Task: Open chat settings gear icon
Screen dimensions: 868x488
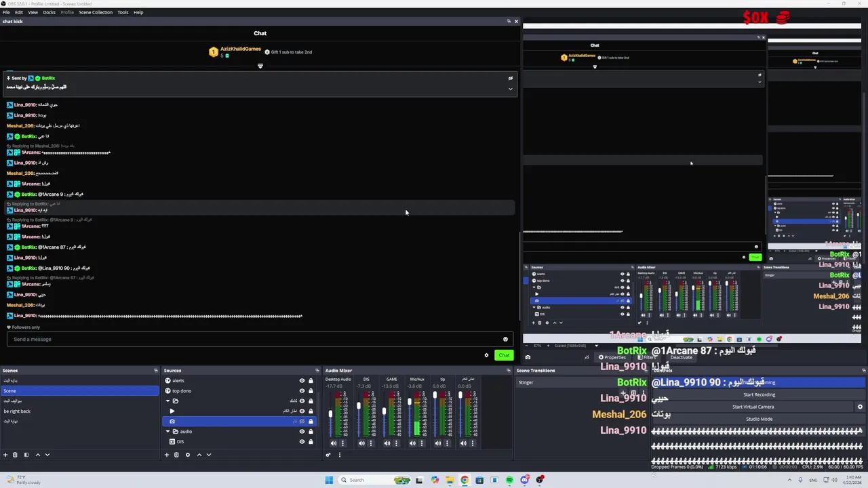Action: [486, 355]
